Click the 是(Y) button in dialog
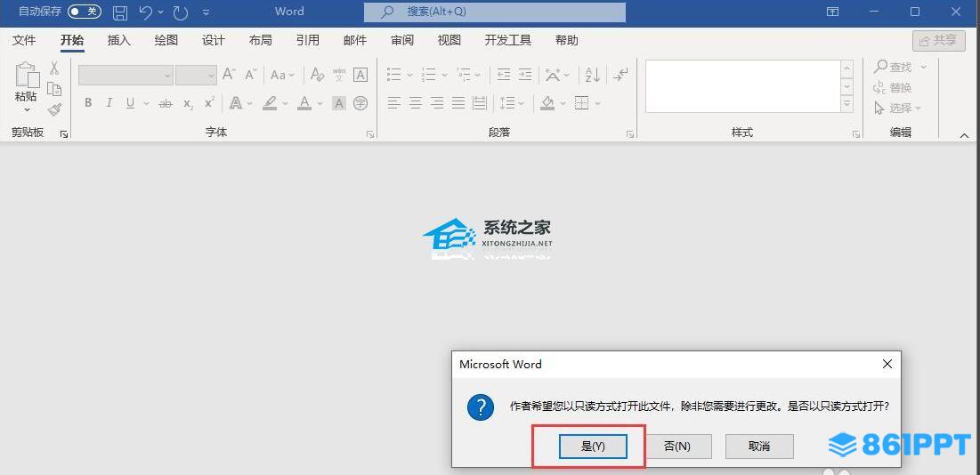 pyautogui.click(x=593, y=447)
